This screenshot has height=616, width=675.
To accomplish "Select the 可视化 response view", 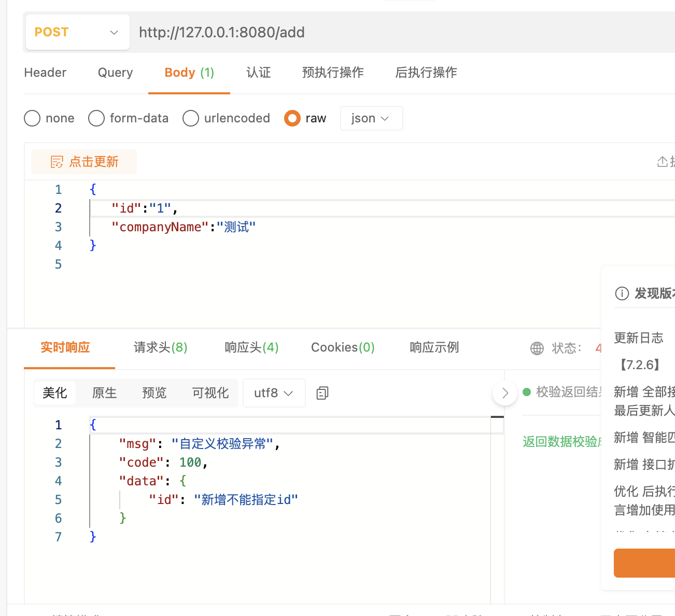I will point(210,393).
